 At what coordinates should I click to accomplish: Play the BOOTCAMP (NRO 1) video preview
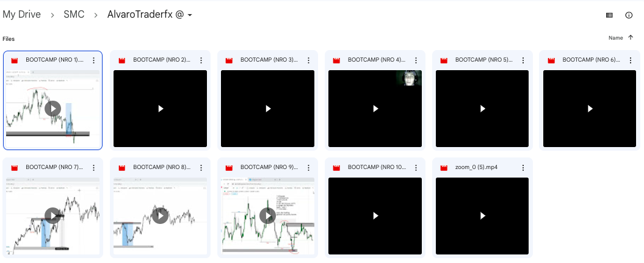point(52,109)
